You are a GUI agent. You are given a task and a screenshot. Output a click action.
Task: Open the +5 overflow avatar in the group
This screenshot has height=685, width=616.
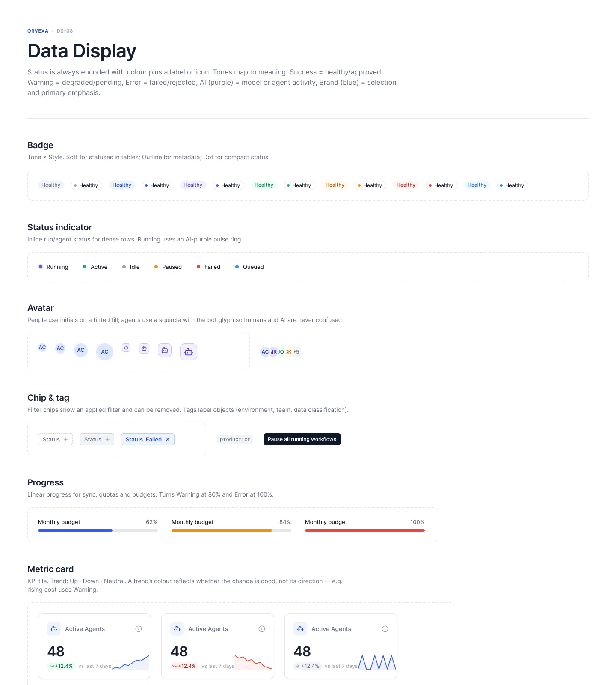point(297,352)
